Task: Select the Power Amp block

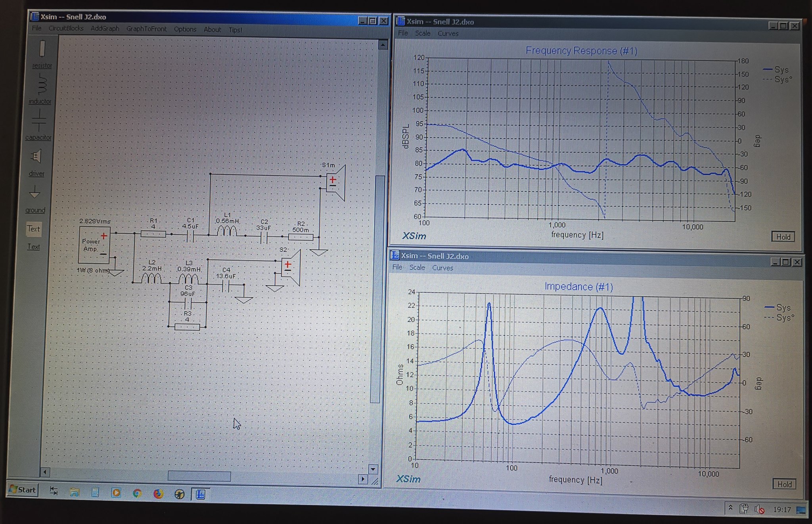Action: point(94,245)
